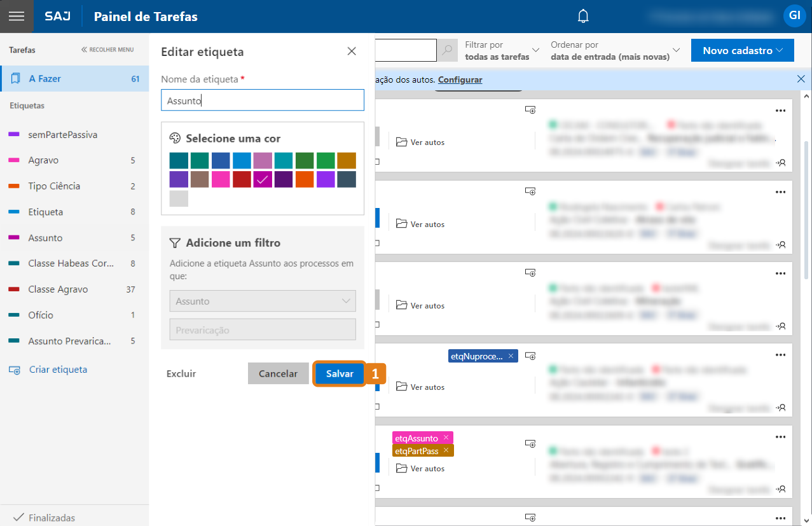The height and width of the screenshot is (526, 812).
Task: Click the Nome da etiqueta text field
Action: [263, 100]
